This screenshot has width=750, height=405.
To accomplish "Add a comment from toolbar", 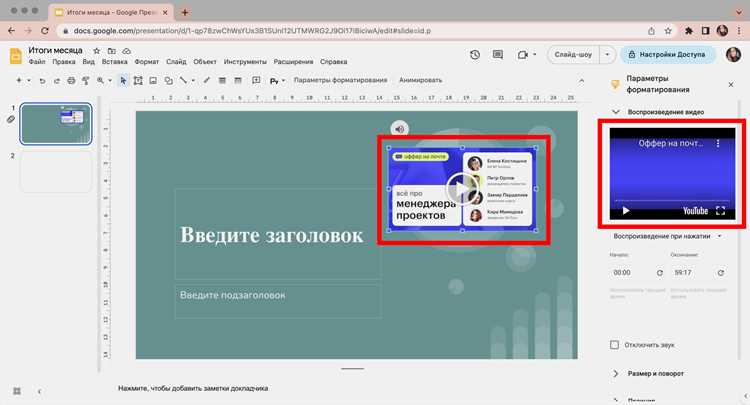I will click(256, 80).
